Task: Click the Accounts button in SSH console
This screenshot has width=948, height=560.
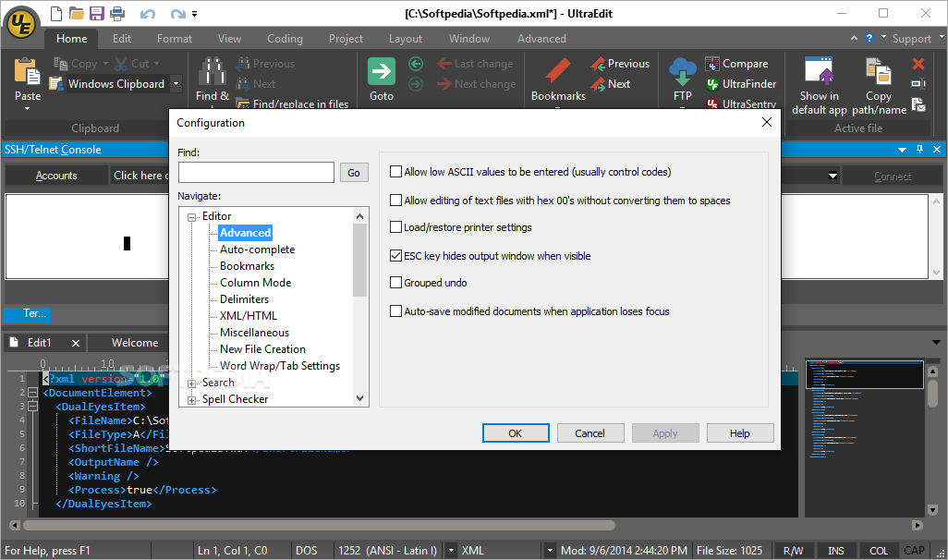Action: pyautogui.click(x=56, y=176)
